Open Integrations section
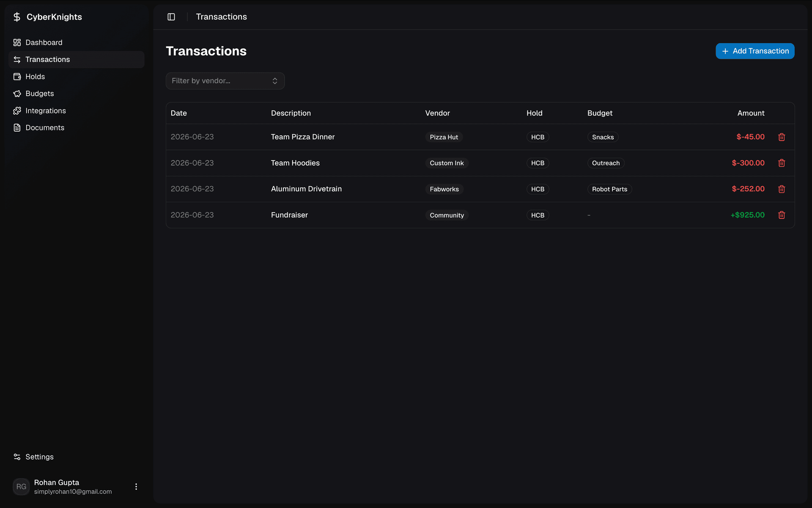The image size is (812, 508). (x=77, y=110)
